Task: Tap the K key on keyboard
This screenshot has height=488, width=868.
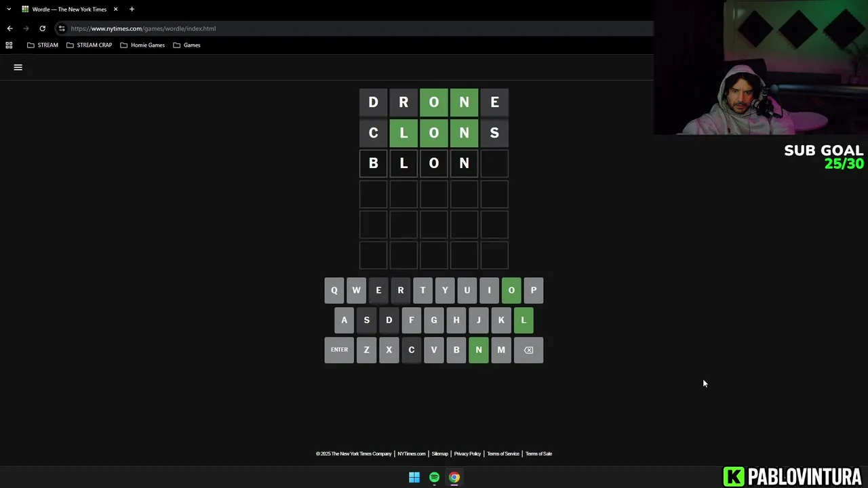Action: click(501, 320)
